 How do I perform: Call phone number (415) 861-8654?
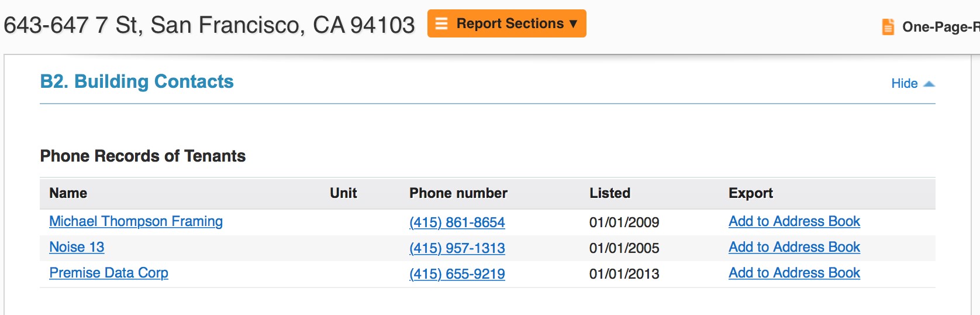[457, 222]
